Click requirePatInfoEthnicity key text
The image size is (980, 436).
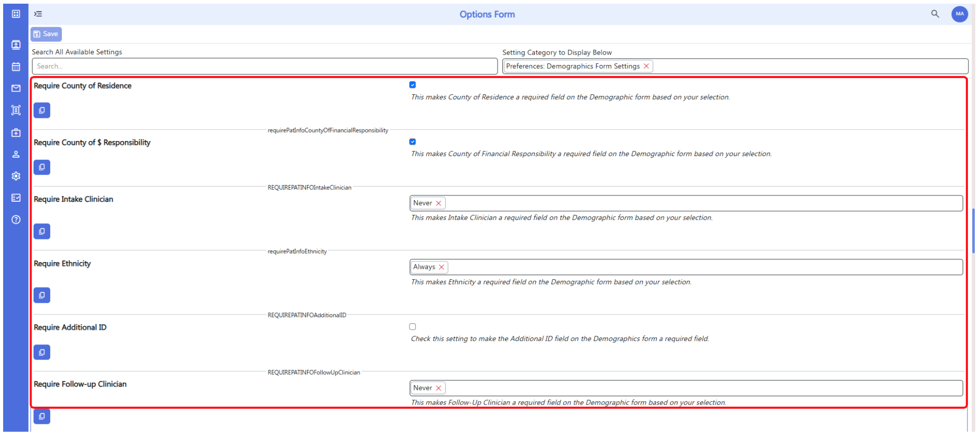tap(297, 252)
